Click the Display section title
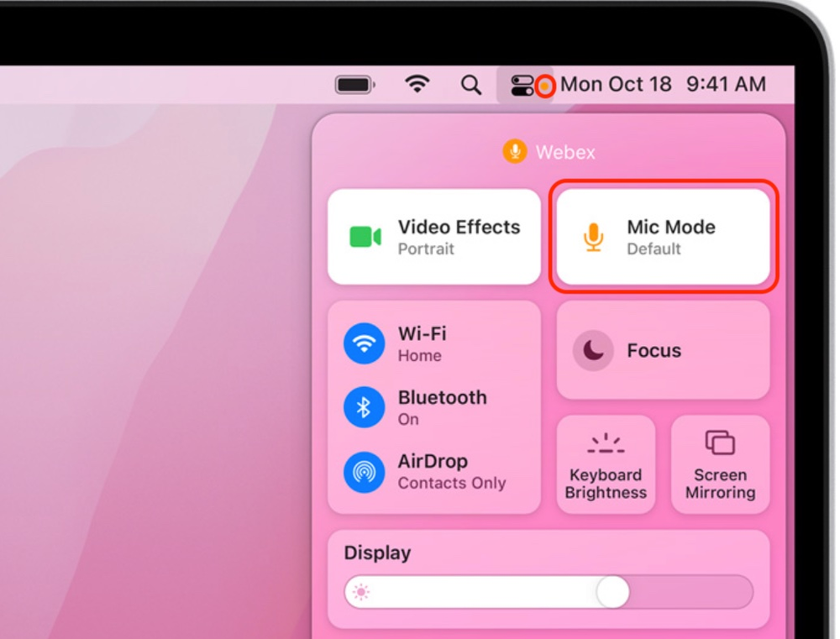The height and width of the screenshot is (639, 840). [x=377, y=553]
